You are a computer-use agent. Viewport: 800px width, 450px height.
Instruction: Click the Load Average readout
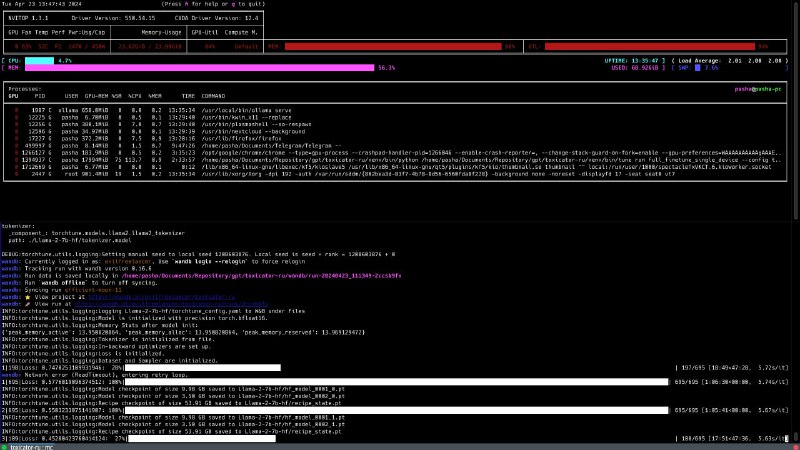coord(730,61)
